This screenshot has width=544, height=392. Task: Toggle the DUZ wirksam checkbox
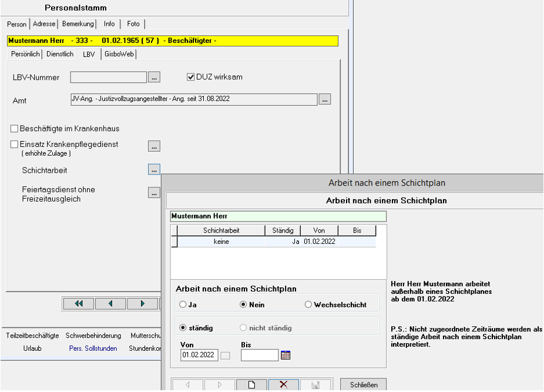190,77
